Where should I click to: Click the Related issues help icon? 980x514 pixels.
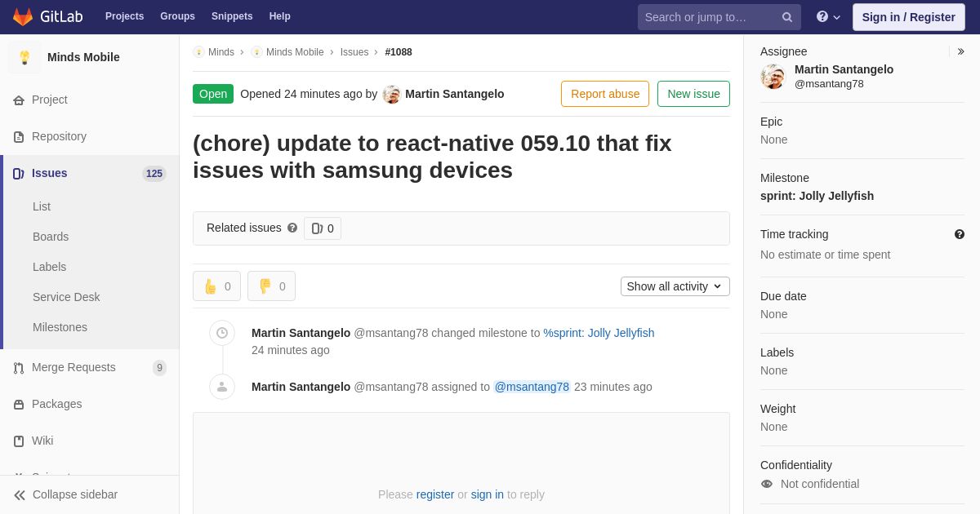click(x=292, y=228)
